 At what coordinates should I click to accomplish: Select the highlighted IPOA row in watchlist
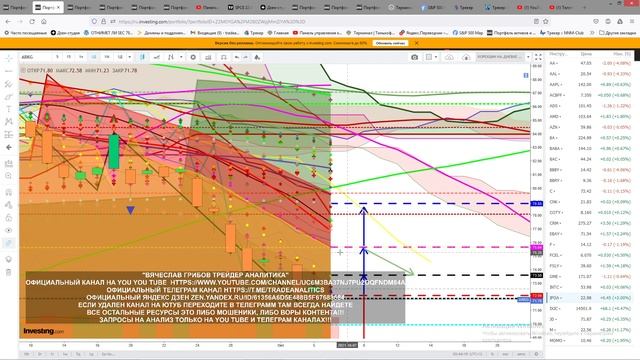coord(590,298)
